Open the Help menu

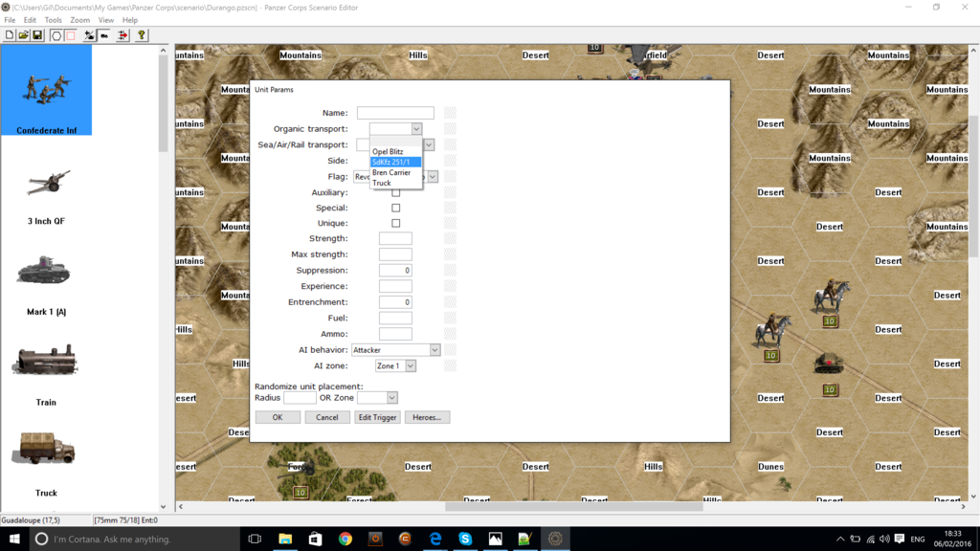coord(130,20)
